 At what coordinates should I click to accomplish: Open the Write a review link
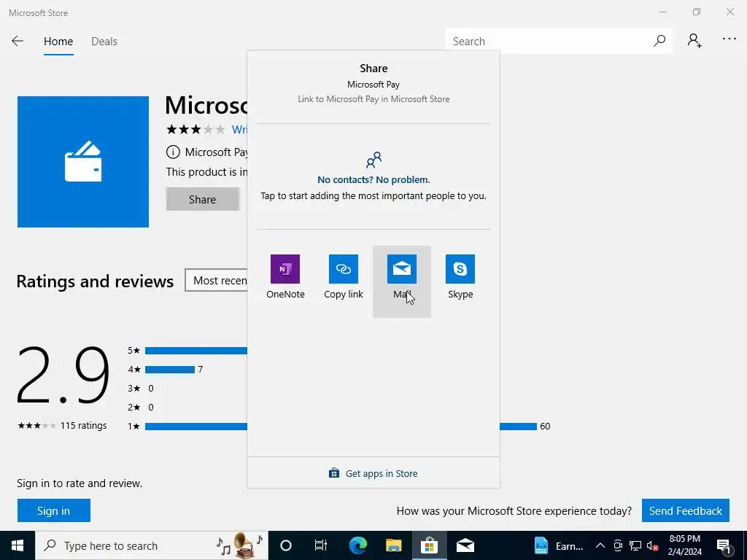239,129
